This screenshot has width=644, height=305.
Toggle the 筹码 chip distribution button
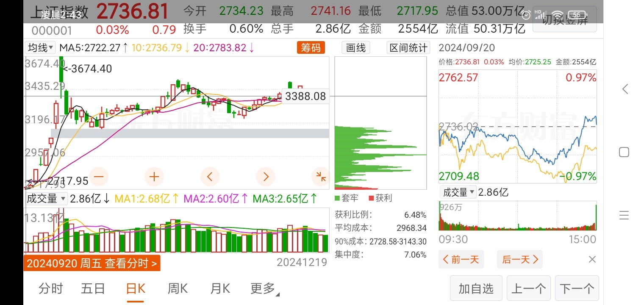(x=311, y=48)
